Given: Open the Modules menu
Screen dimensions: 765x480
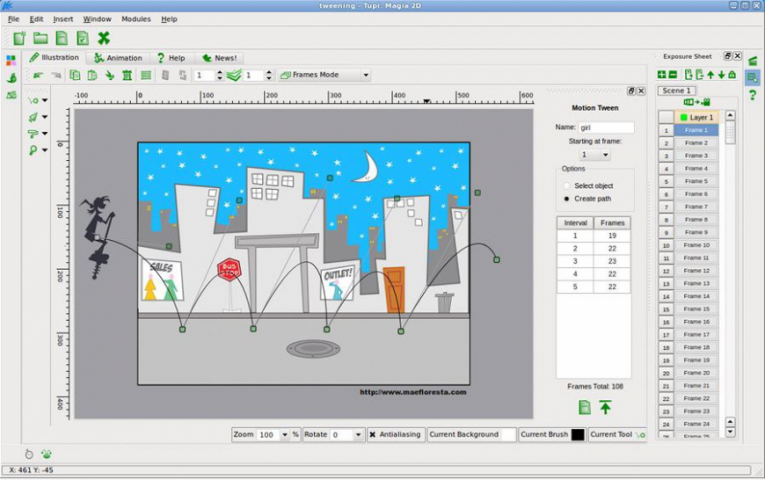Looking at the screenshot, I should coord(136,19).
